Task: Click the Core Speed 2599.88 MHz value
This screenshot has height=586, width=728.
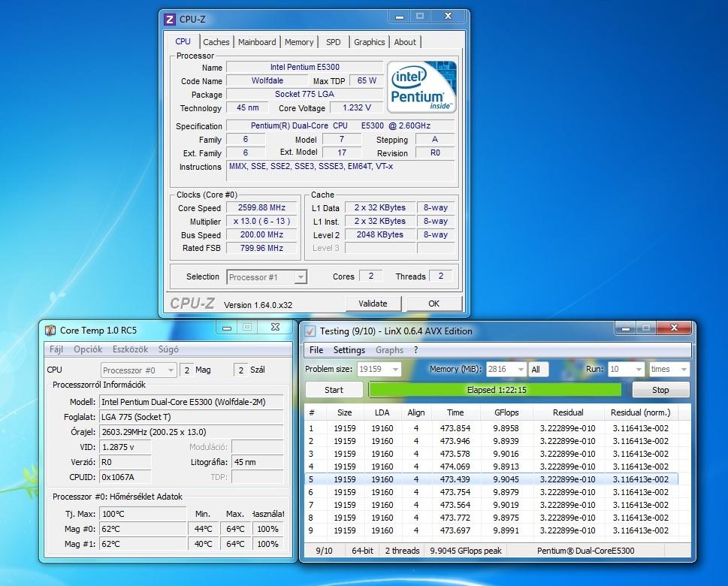Action: (x=261, y=207)
